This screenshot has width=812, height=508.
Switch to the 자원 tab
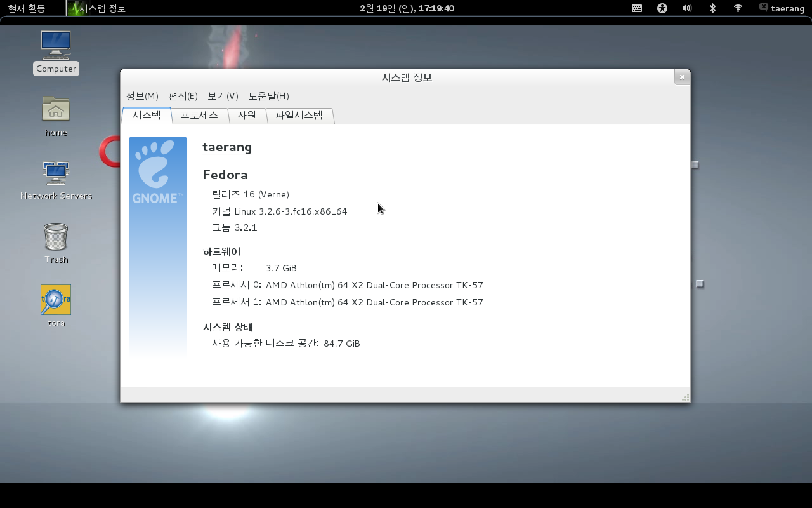247,116
